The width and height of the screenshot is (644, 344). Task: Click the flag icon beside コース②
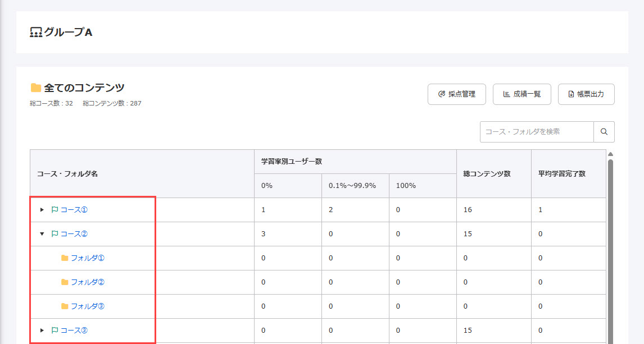[55, 234]
